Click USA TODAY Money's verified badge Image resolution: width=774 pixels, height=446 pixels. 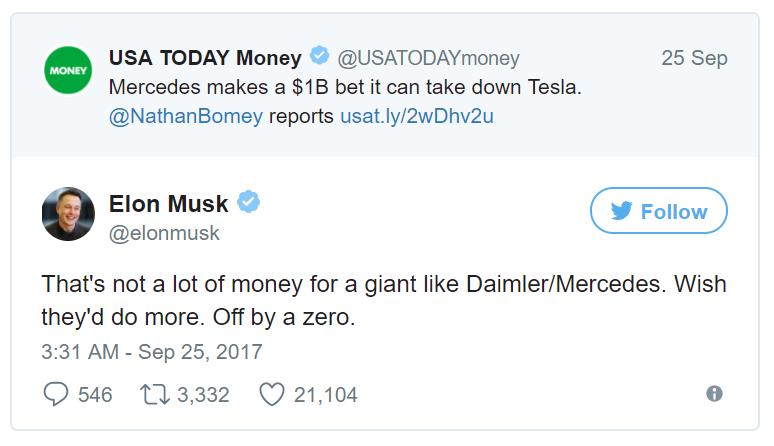click(x=319, y=57)
